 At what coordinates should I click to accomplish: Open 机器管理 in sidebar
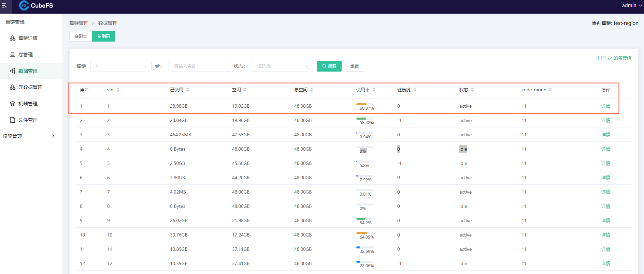(28, 104)
